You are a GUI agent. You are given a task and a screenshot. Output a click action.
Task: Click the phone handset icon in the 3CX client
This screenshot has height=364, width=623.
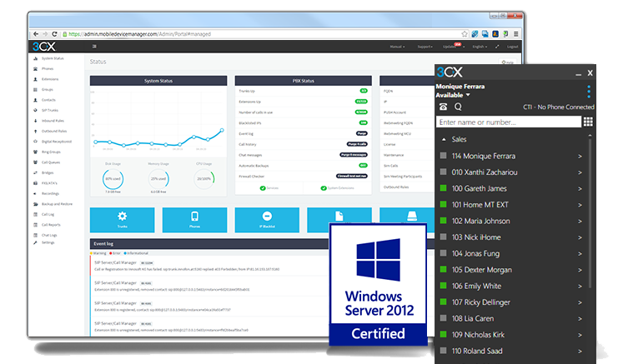coord(443,107)
